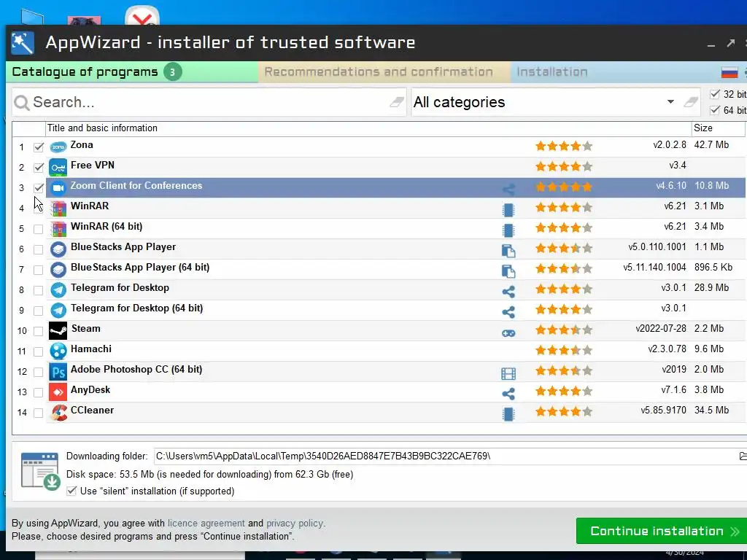Screen dimensions: 747x560
Task: Click the Free VPN key icon
Action: click(x=58, y=168)
